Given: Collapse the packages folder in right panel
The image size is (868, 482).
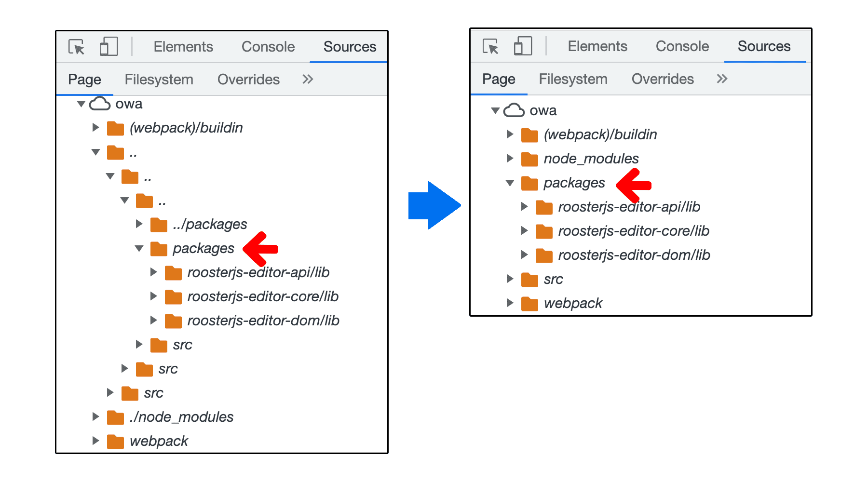Looking at the screenshot, I should 510,183.
